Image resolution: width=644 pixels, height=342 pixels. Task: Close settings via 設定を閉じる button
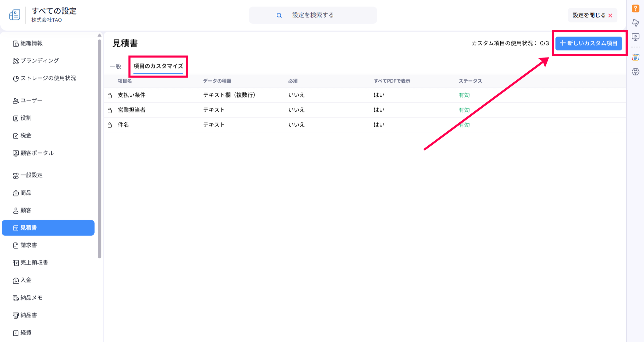point(592,15)
